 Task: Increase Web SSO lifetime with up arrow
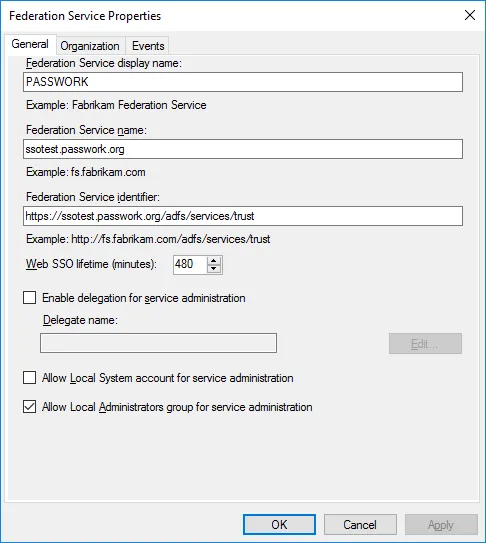pos(214,261)
